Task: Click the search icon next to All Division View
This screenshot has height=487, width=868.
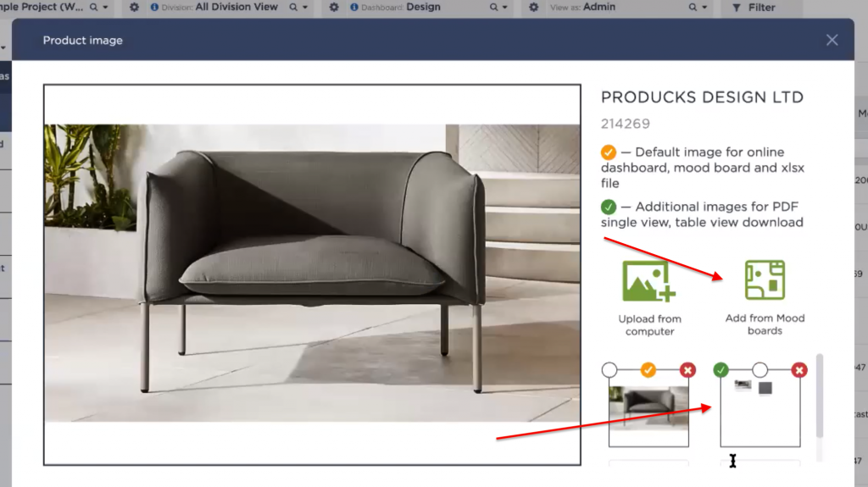Action: point(293,7)
